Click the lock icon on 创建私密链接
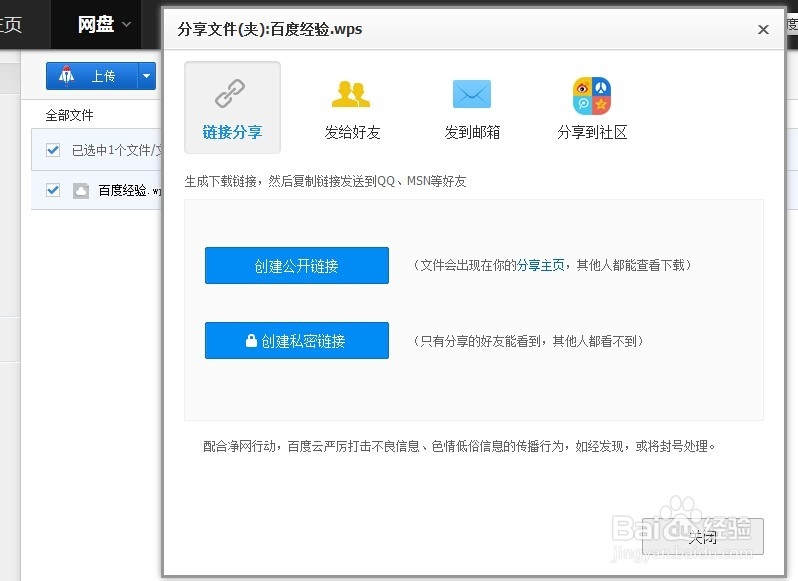The width and height of the screenshot is (798, 581). pos(251,340)
